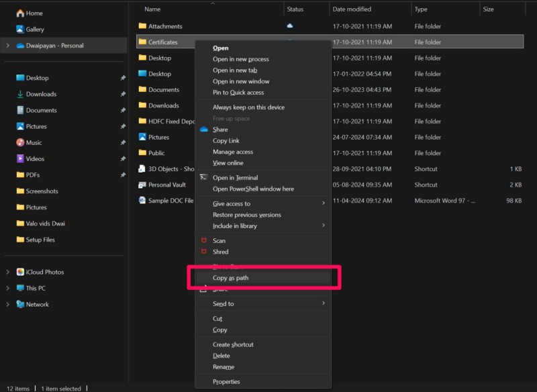
Task: Click the McAfee Shred icon
Action: 204,252
